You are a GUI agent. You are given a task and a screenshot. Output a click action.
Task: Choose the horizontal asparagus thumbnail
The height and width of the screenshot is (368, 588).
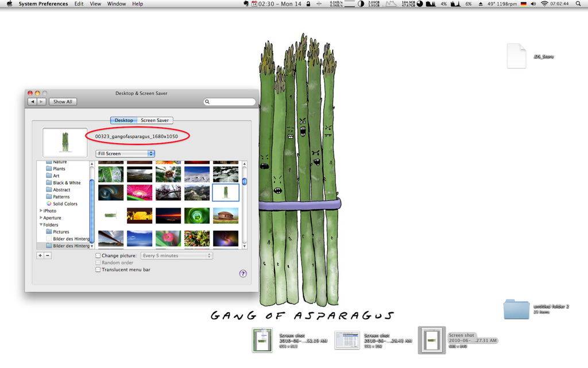pos(111,216)
